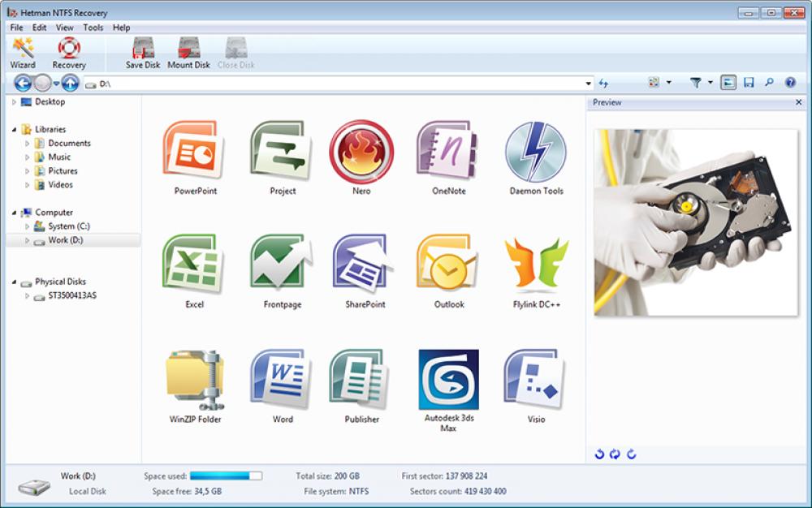Expand the ST3500413AS physical disk
Image resolution: width=812 pixels, height=508 pixels.
(x=25, y=295)
